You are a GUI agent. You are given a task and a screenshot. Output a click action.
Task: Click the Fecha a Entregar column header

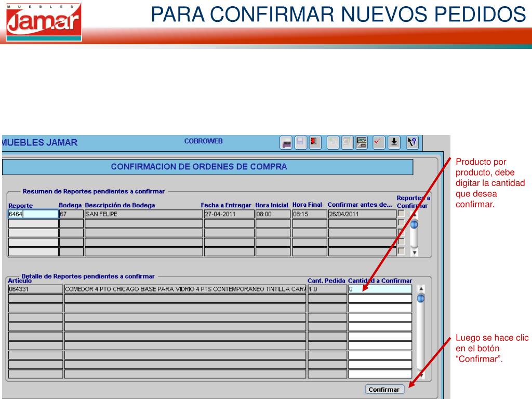coord(225,205)
